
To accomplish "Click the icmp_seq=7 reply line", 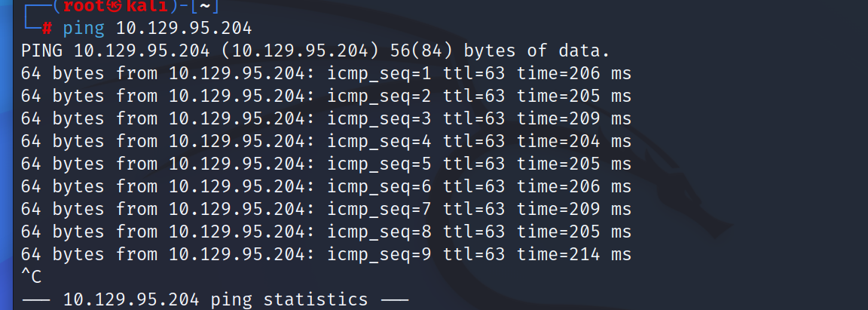I will coord(326,210).
